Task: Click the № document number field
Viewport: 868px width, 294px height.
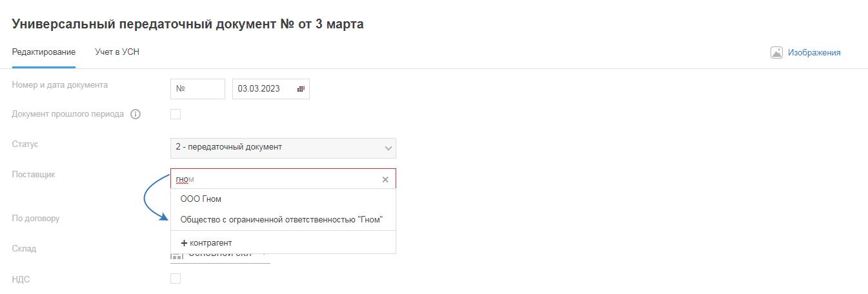Action: [197, 89]
